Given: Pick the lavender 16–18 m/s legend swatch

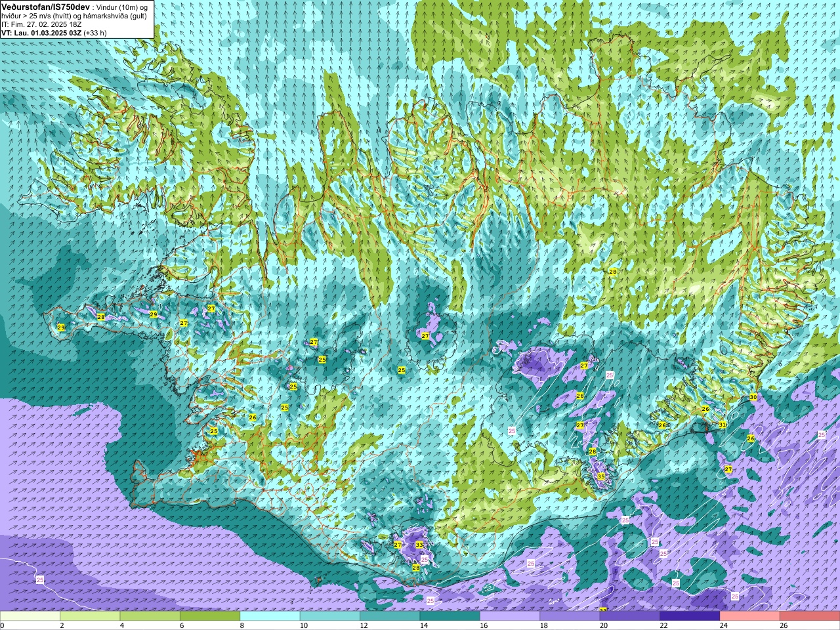Looking at the screenshot, I should [509, 616].
